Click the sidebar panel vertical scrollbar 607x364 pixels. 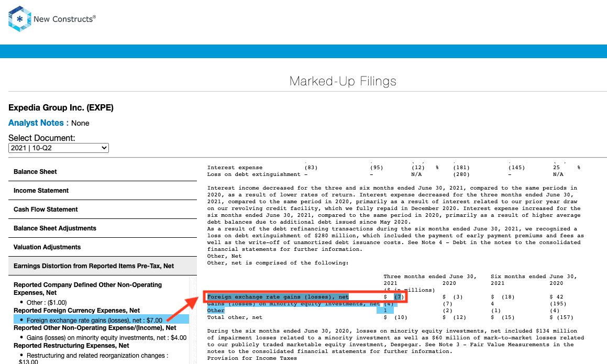pos(193,320)
